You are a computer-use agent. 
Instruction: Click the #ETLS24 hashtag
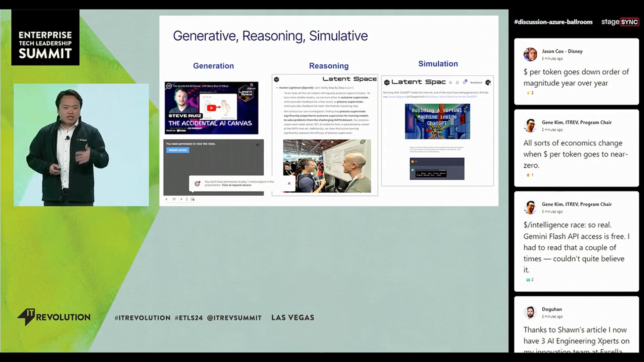tap(189, 318)
